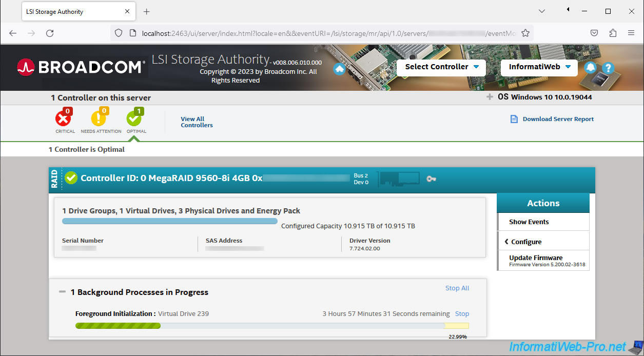Reload the page with the refresh icon
The height and width of the screenshot is (356, 644).
click(50, 33)
